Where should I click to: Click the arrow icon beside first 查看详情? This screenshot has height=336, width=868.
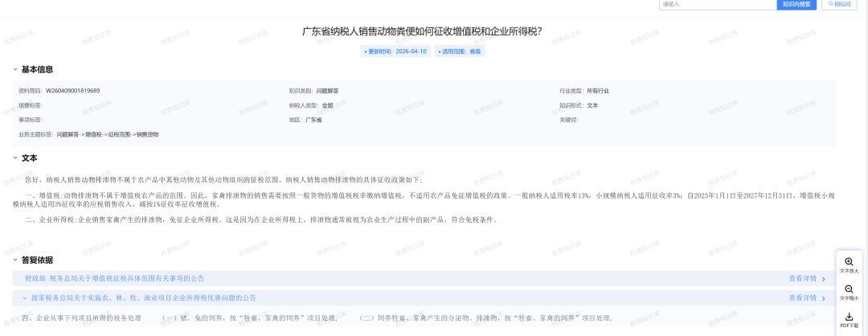pos(823,279)
